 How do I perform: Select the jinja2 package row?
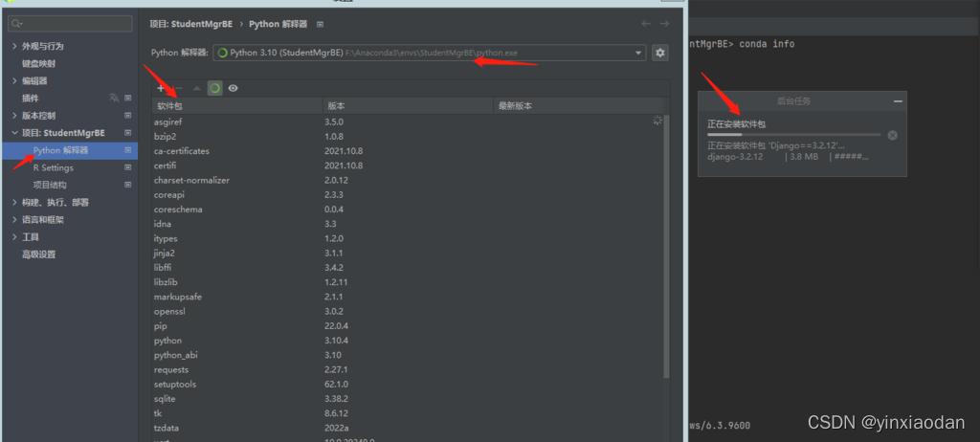coord(408,254)
